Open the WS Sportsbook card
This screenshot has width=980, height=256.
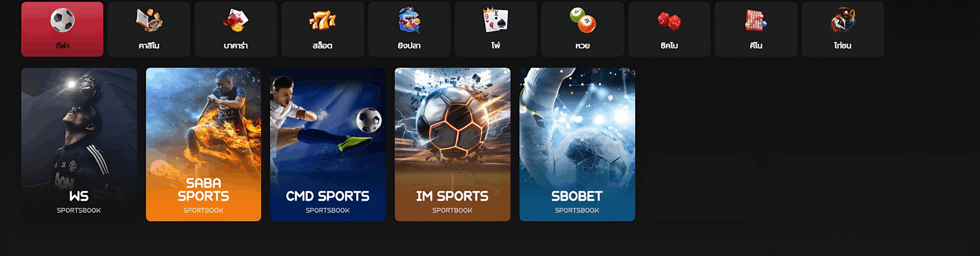(x=79, y=144)
